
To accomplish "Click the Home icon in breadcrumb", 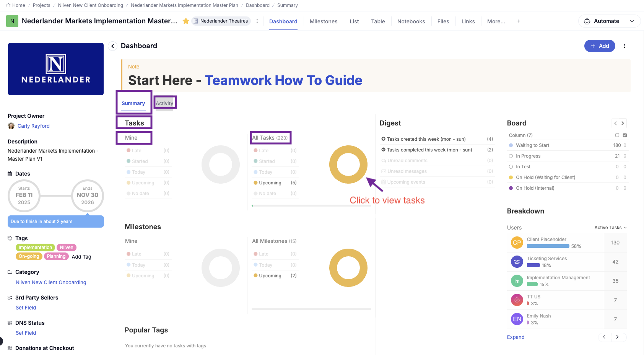I will click(x=8, y=5).
